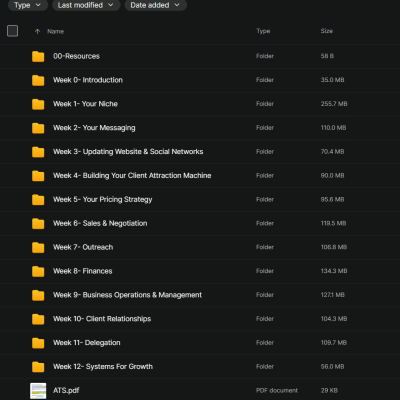
Task: Open the folder named 00-Resources
Action: pos(76,56)
